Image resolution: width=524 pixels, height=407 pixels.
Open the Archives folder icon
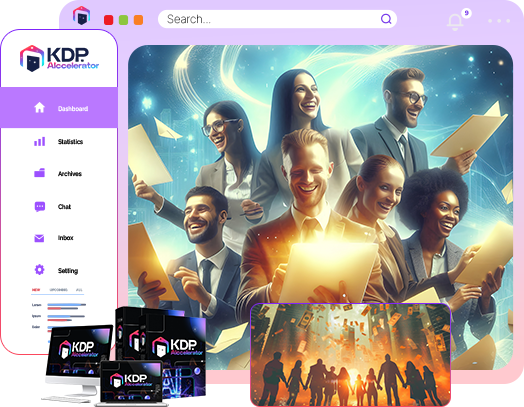[x=39, y=172]
